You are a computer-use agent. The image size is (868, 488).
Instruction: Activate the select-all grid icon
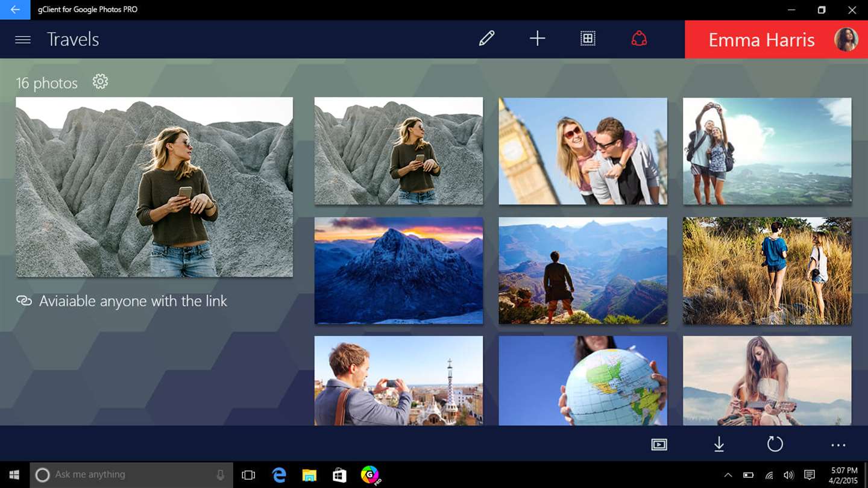(x=588, y=39)
